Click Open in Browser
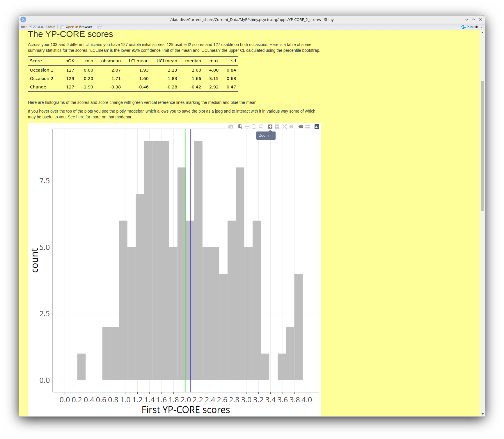Viewport: 504px width, 439px height. click(x=76, y=27)
